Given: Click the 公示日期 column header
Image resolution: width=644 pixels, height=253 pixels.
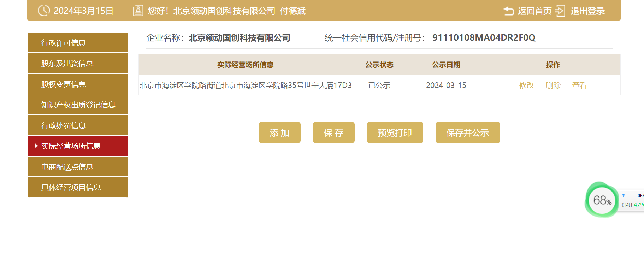Looking at the screenshot, I should click(x=446, y=65).
